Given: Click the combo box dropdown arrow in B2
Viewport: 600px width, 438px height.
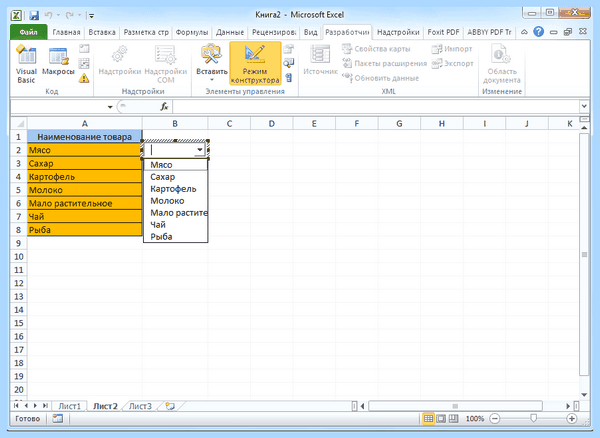Looking at the screenshot, I should (199, 150).
